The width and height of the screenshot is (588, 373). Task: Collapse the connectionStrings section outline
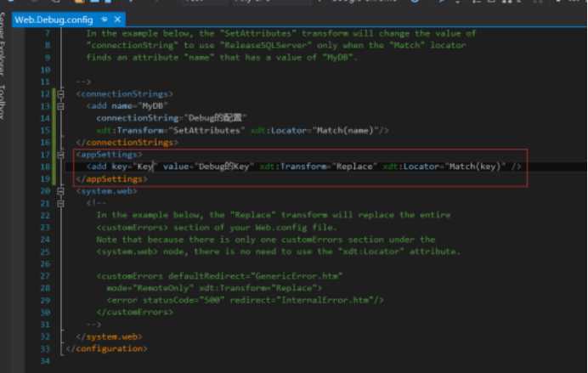[60, 93]
